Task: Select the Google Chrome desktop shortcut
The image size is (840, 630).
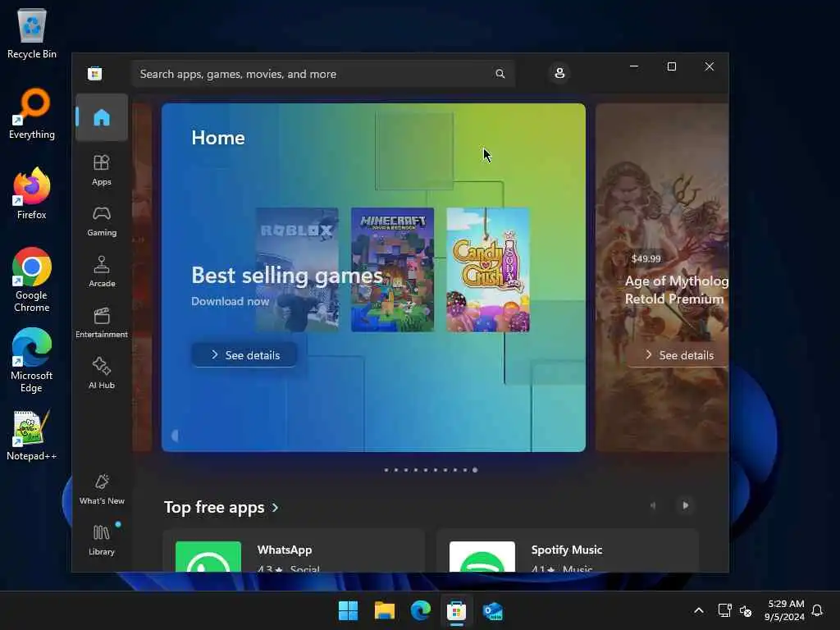Action: 32,280
